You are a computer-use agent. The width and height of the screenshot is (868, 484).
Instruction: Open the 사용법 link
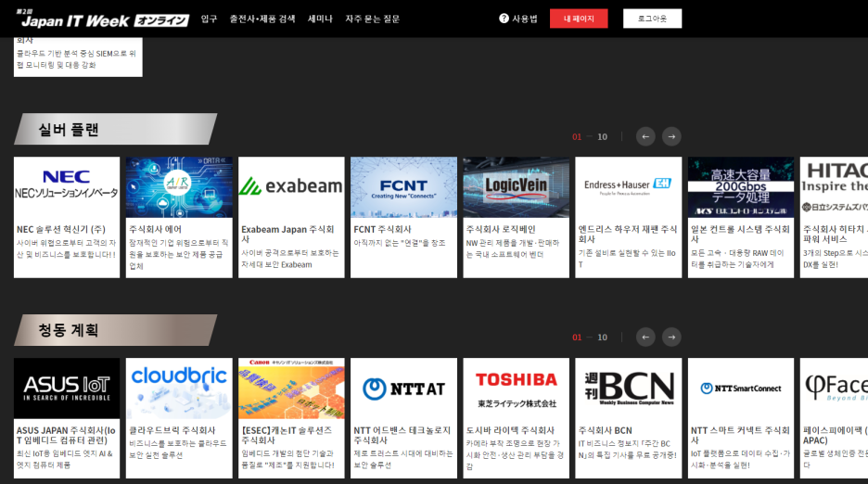tap(524, 19)
